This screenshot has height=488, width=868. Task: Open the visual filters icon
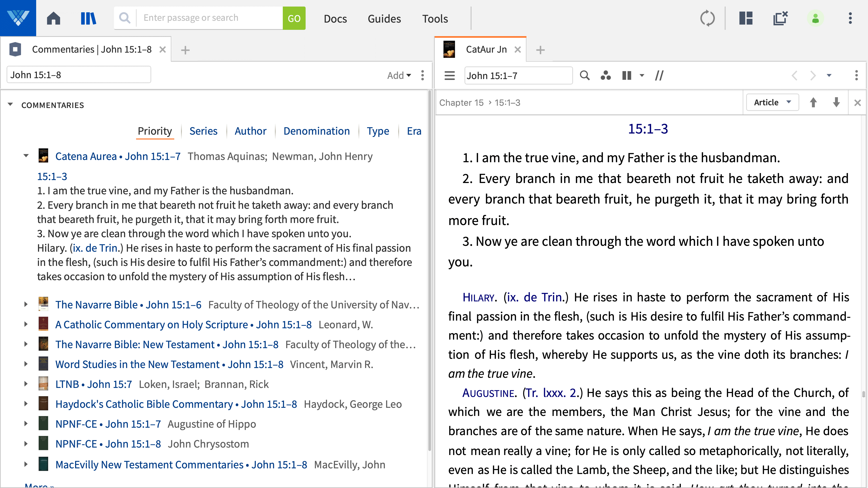pos(606,75)
